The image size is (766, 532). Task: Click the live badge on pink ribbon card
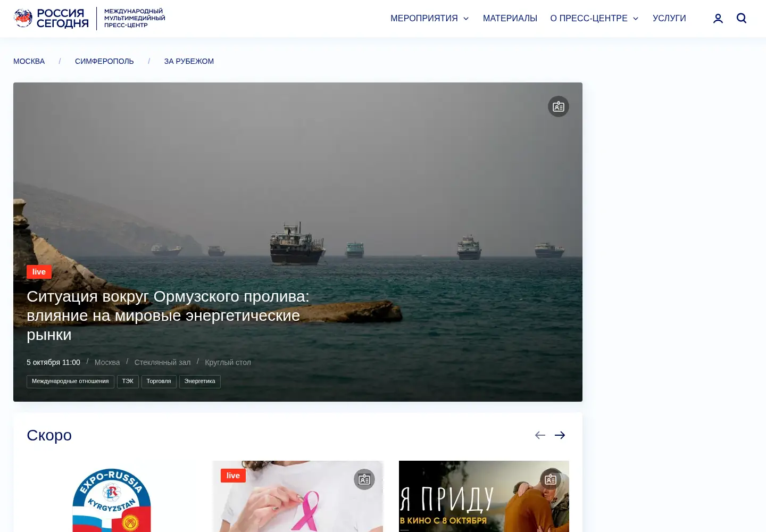[x=233, y=476]
